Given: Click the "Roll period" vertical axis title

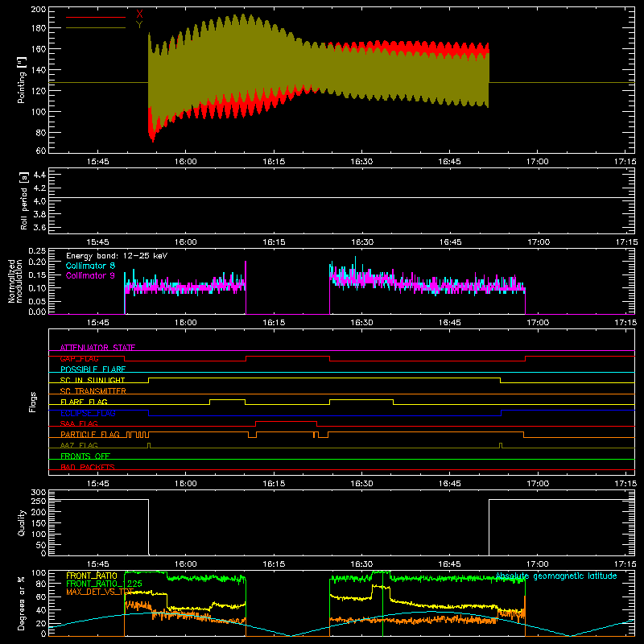Looking at the screenshot, I should pos(24,200).
